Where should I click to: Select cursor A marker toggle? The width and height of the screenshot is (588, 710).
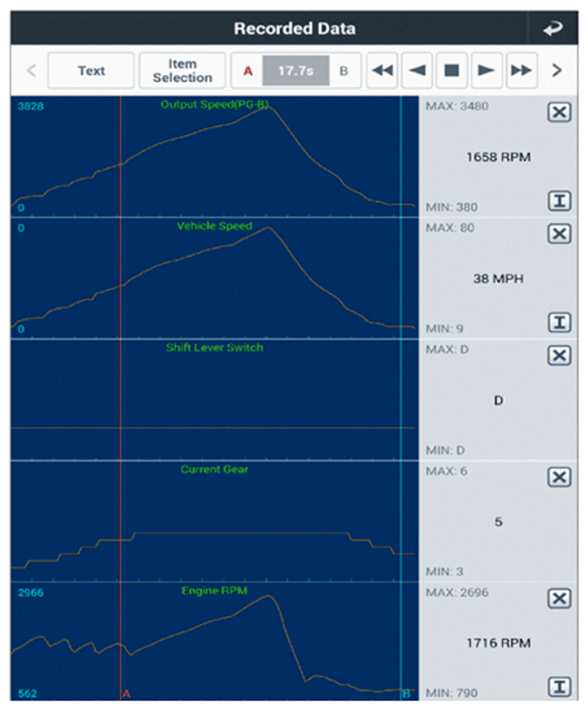pyautogui.click(x=248, y=70)
